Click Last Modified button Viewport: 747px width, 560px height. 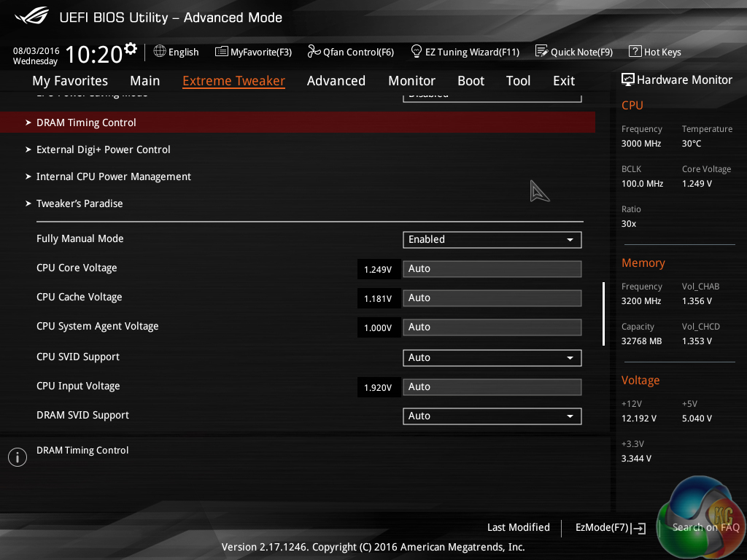[x=519, y=527]
